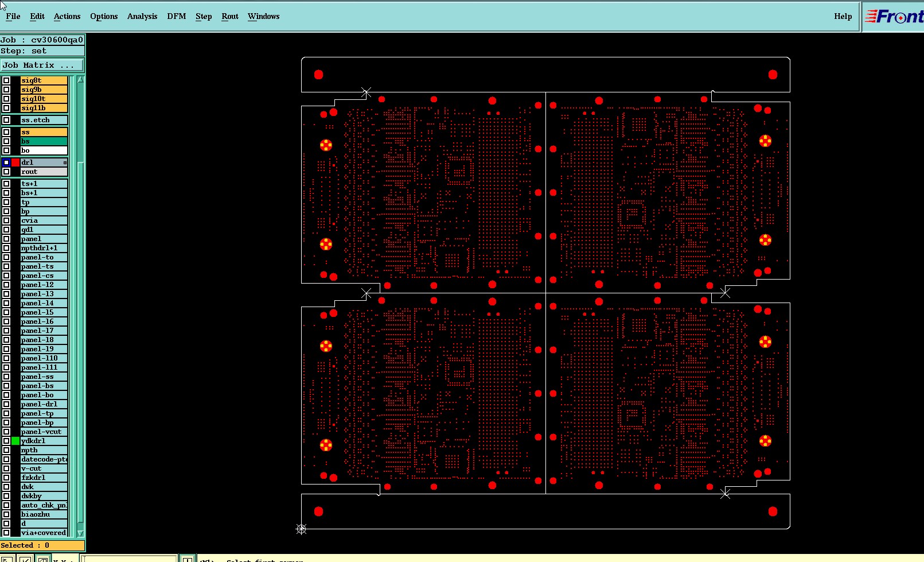Screen dimensions: 924x562
Task: Click the datum origin marker at panel corner
Action: 301,529
